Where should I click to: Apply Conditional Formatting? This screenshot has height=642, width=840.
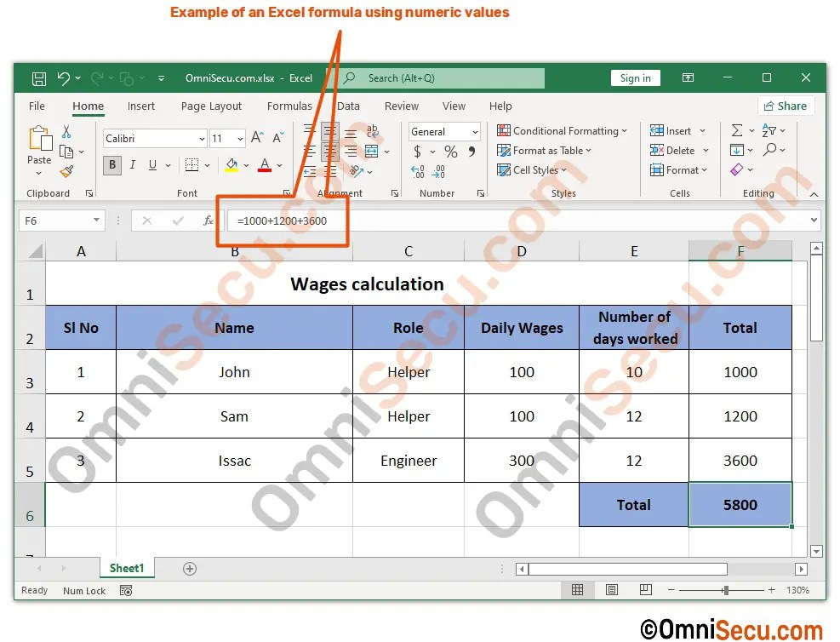(562, 130)
